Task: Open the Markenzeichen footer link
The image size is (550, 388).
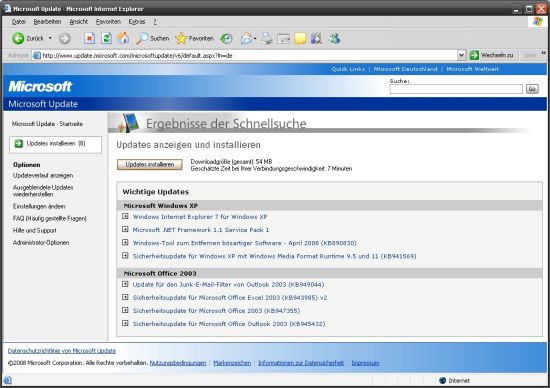Action: [232, 363]
